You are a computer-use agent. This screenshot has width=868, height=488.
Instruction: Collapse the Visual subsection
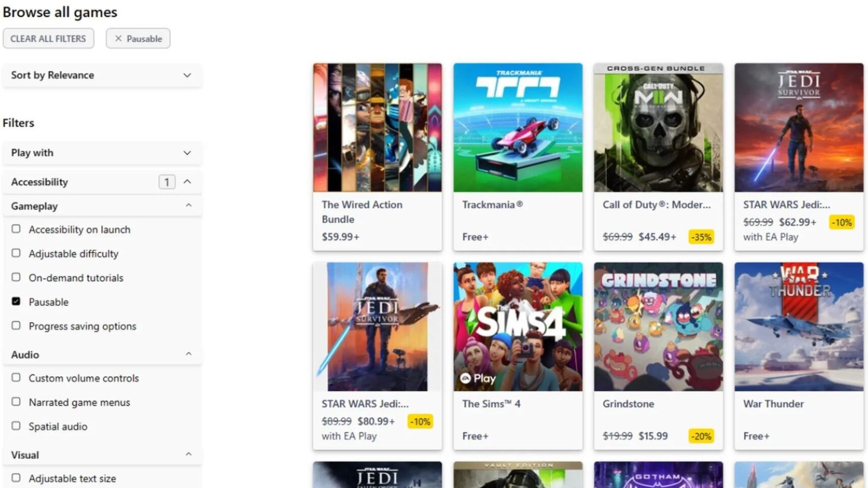[x=188, y=455]
